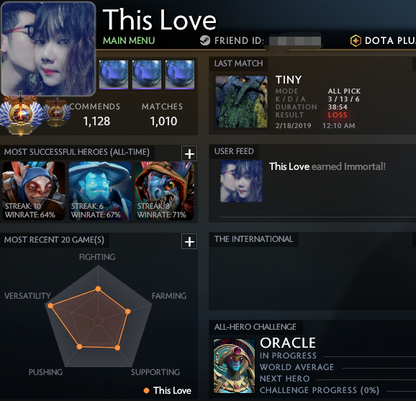Click the smaller secondary rank medal
Viewport: 416px width, 401px height.
[57, 113]
